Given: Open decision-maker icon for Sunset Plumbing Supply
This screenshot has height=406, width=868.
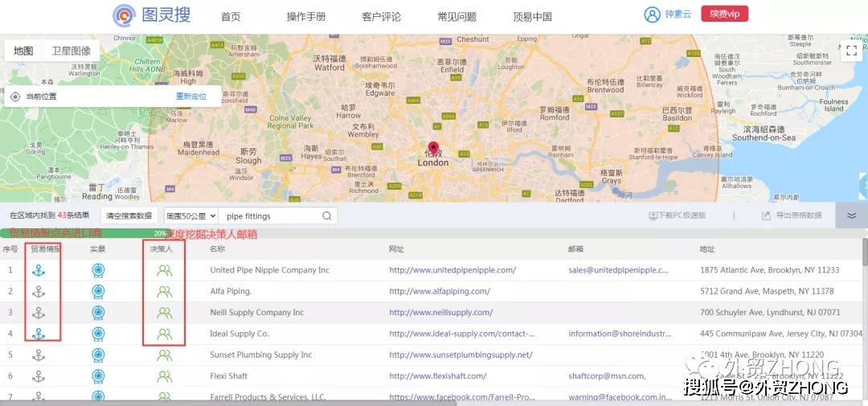Looking at the screenshot, I should (165, 355).
